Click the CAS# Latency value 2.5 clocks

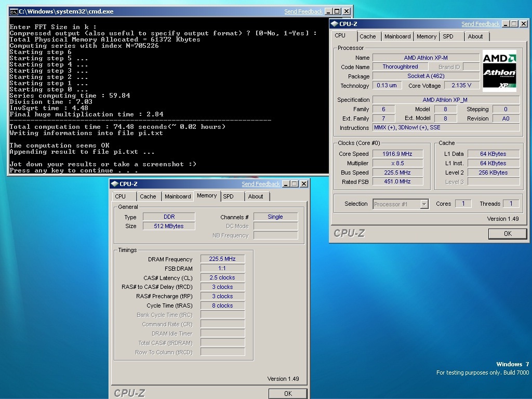click(222, 277)
